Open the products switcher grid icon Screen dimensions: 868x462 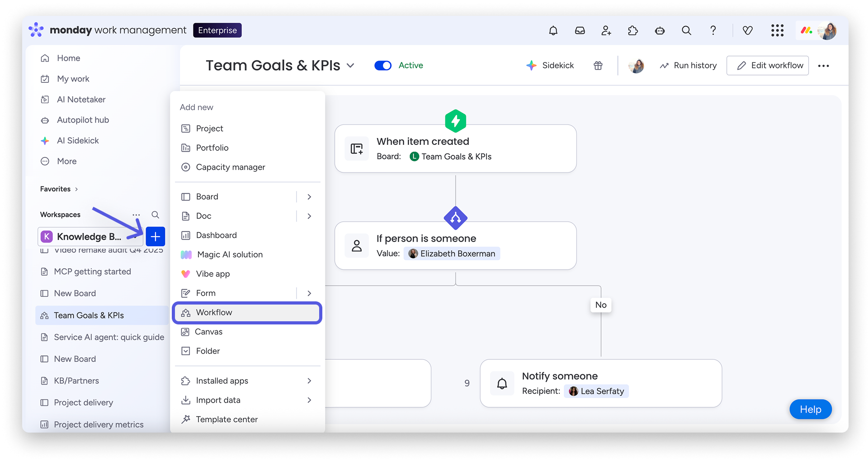pos(777,30)
